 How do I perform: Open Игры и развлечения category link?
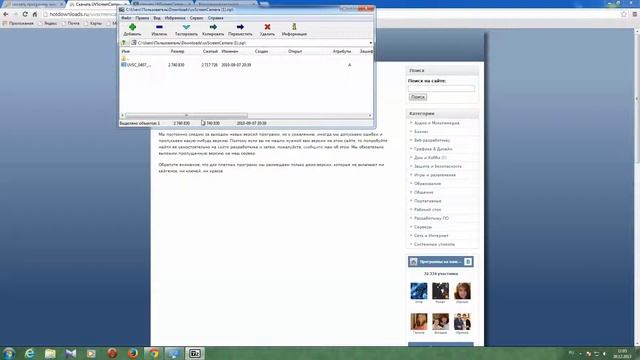click(x=435, y=175)
